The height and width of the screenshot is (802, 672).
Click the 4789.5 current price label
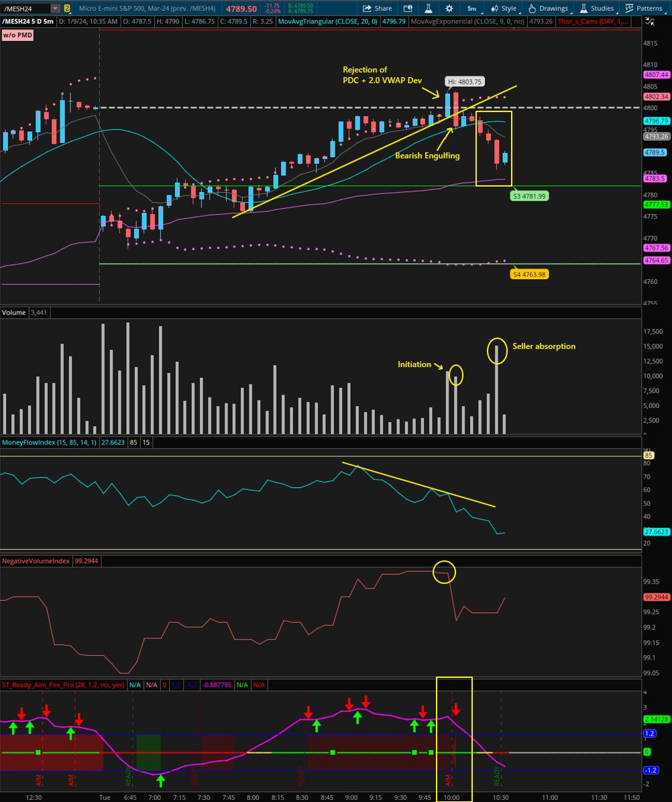coord(655,152)
